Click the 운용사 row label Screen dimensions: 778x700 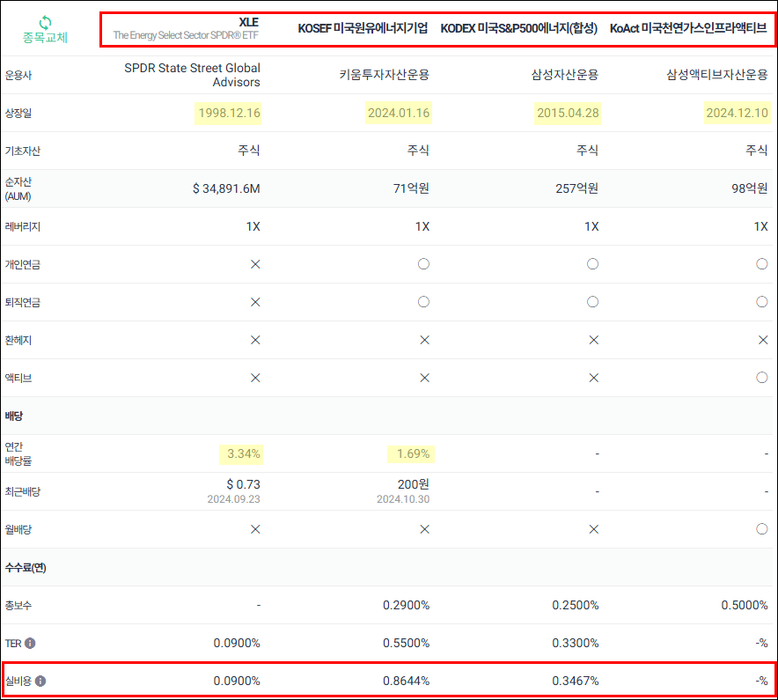(18, 75)
